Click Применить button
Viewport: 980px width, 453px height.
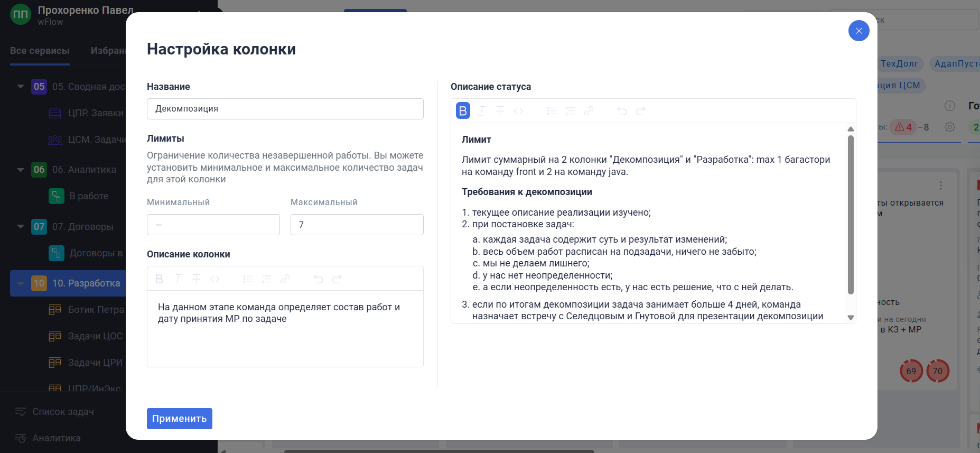[x=180, y=419]
